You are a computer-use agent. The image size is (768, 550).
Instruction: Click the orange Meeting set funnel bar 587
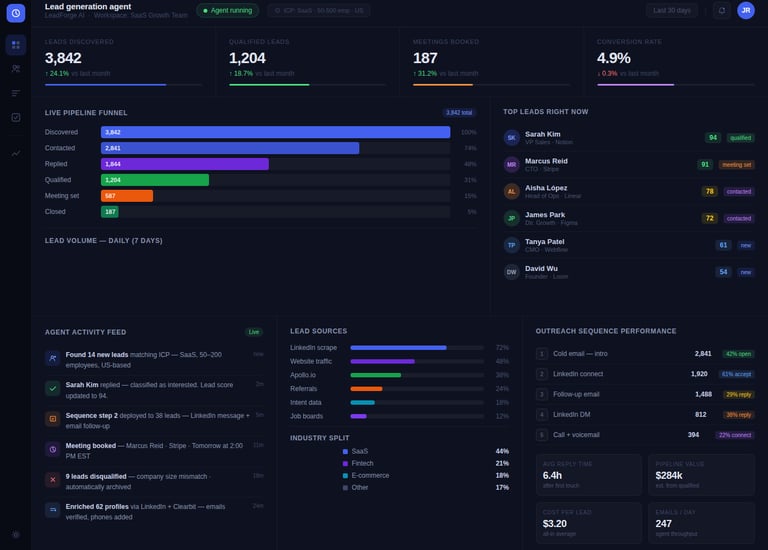coord(127,196)
